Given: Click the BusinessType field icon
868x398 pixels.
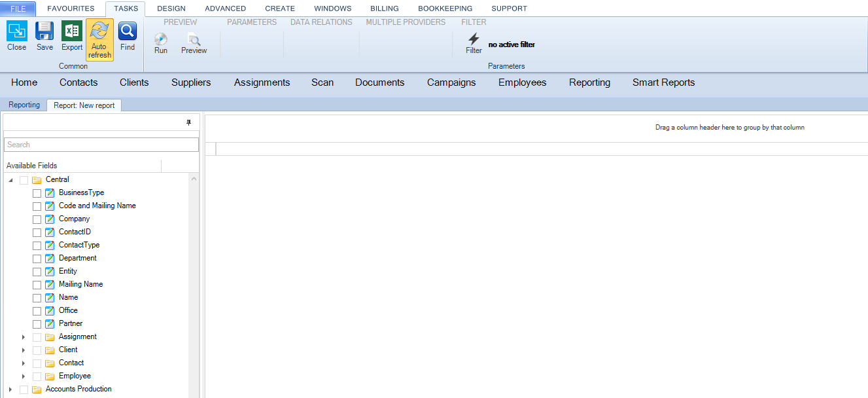Looking at the screenshot, I should (x=50, y=192).
